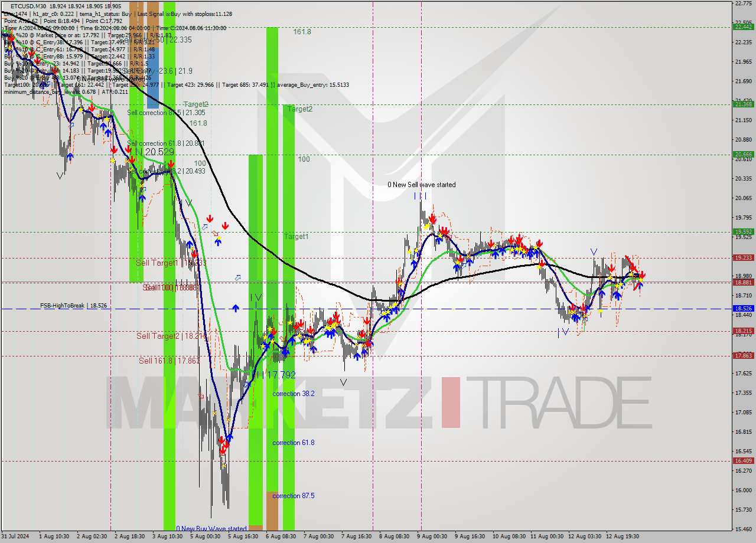Click the 21.150 price axis value
Screen dimensions: 756x543
pos(743,120)
